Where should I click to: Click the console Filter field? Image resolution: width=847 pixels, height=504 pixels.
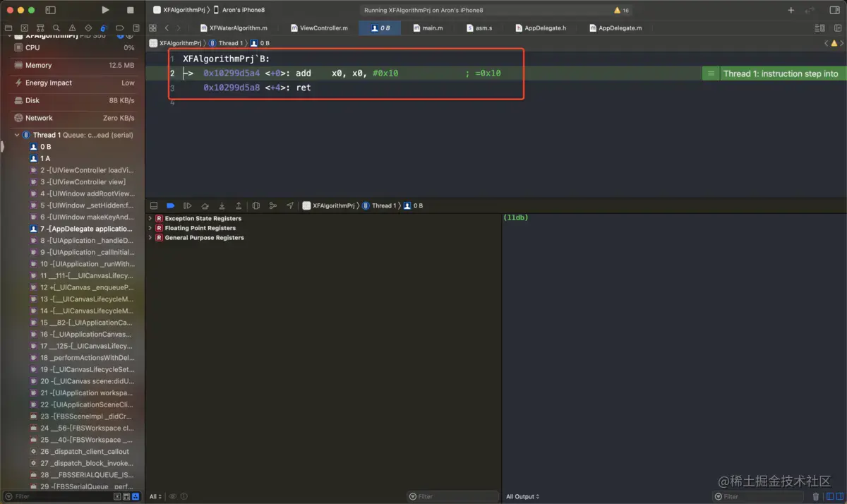(x=759, y=496)
